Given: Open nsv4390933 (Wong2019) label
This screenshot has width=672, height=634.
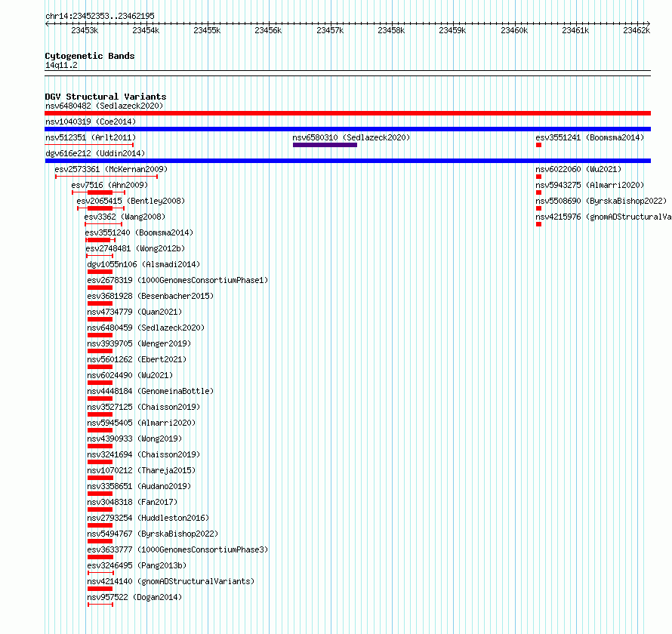Looking at the screenshot, I should pos(134,439).
